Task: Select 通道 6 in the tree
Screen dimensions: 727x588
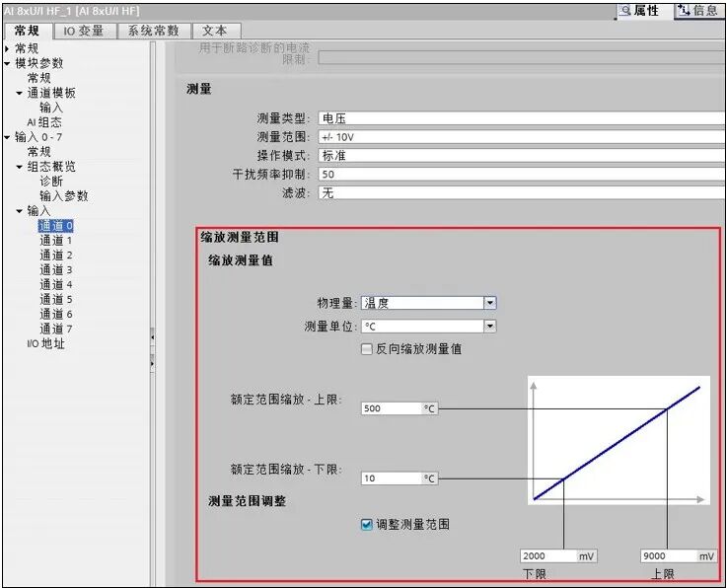Action: tap(56, 315)
